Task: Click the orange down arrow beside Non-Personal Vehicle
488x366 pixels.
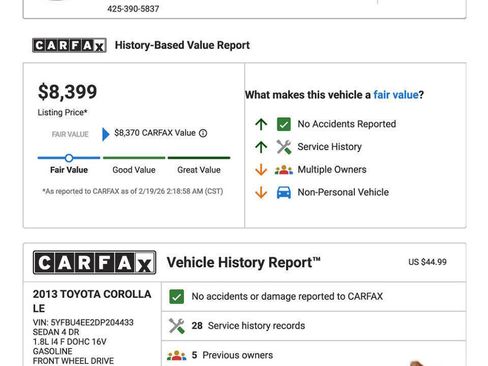Action: (261, 192)
